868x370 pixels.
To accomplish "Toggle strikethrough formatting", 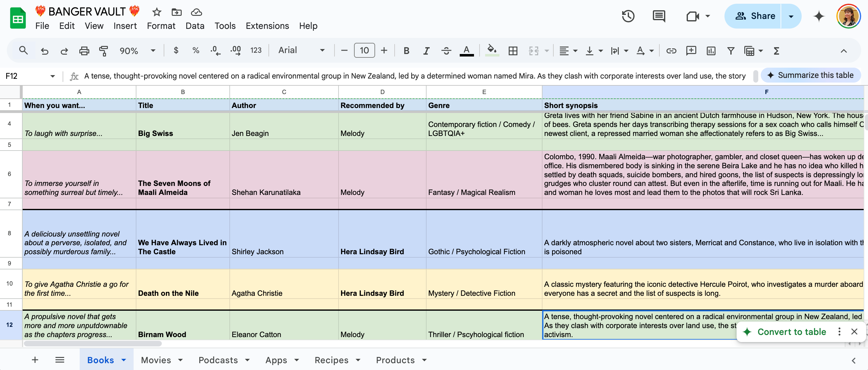I will (446, 51).
